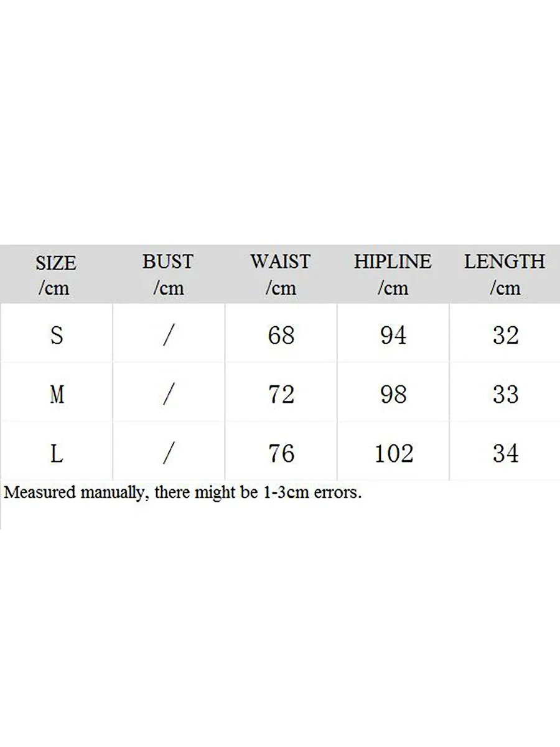Click the SIZE column header

tap(56, 275)
